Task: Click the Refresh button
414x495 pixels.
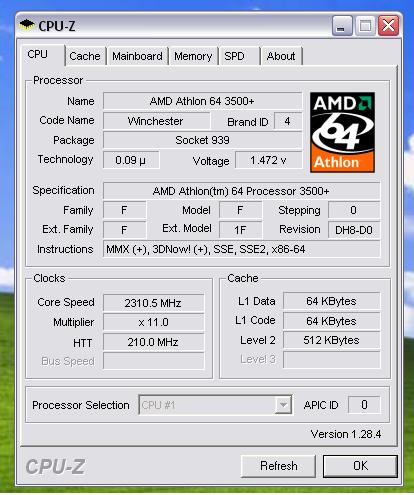Action: point(278,466)
